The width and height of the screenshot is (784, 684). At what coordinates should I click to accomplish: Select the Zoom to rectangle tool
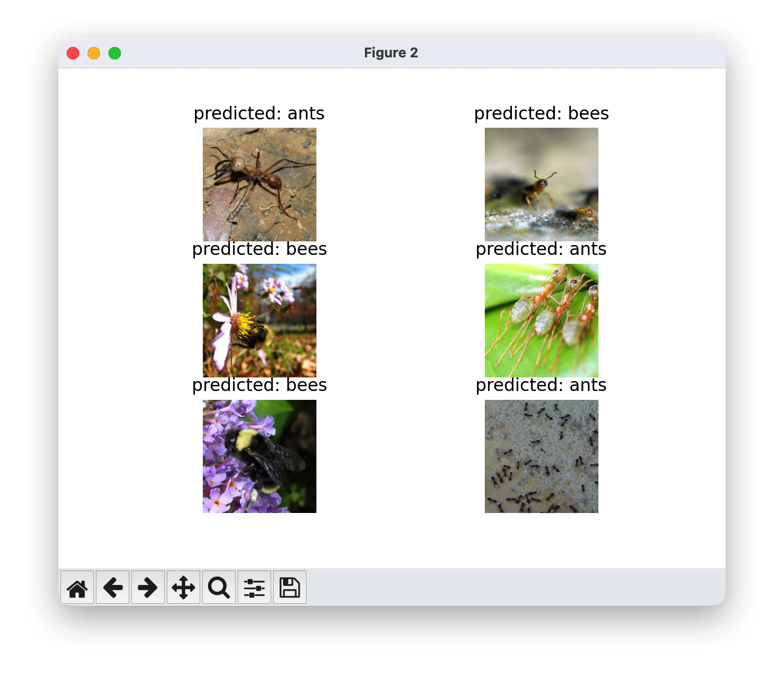tap(219, 588)
